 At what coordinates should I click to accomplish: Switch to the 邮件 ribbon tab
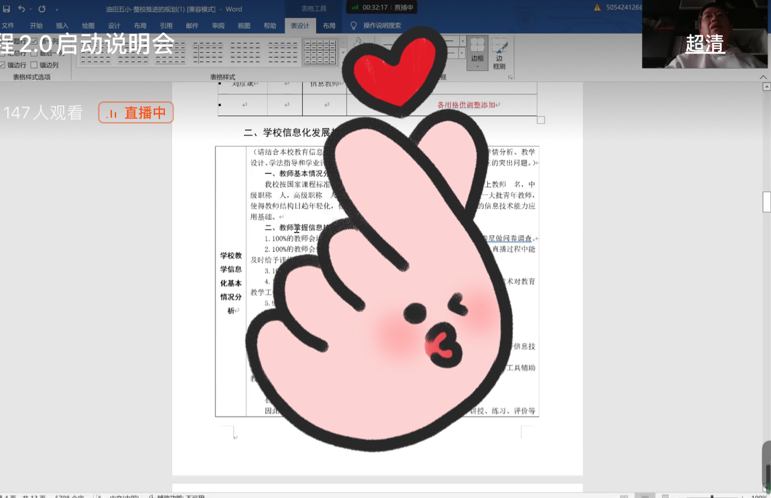[x=192, y=26]
